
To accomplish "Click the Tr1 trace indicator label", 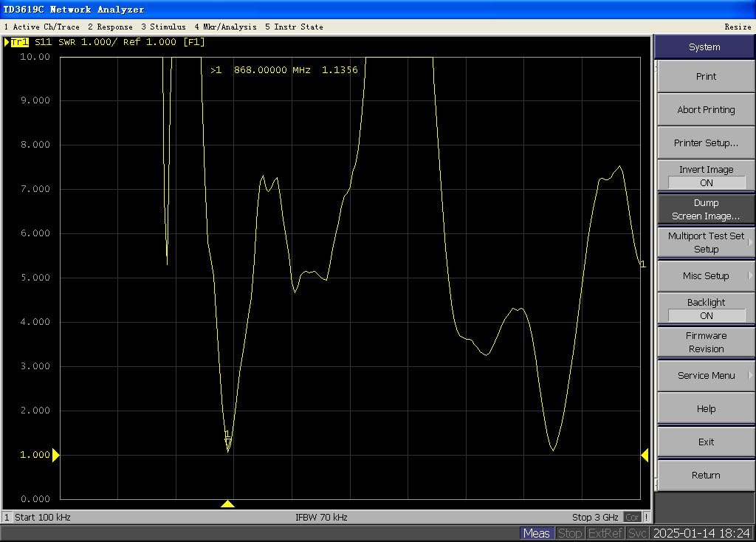I will pyautogui.click(x=19, y=42).
